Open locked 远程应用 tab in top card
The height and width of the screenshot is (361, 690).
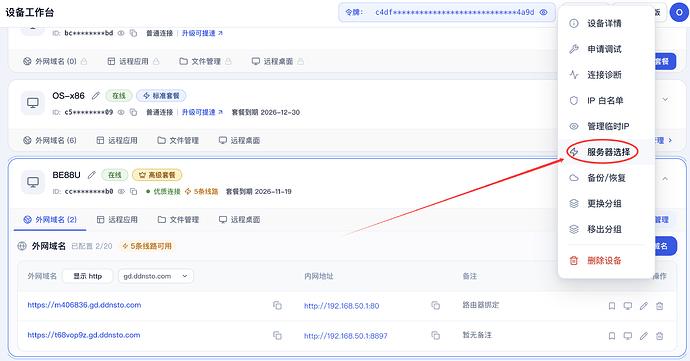point(133,61)
